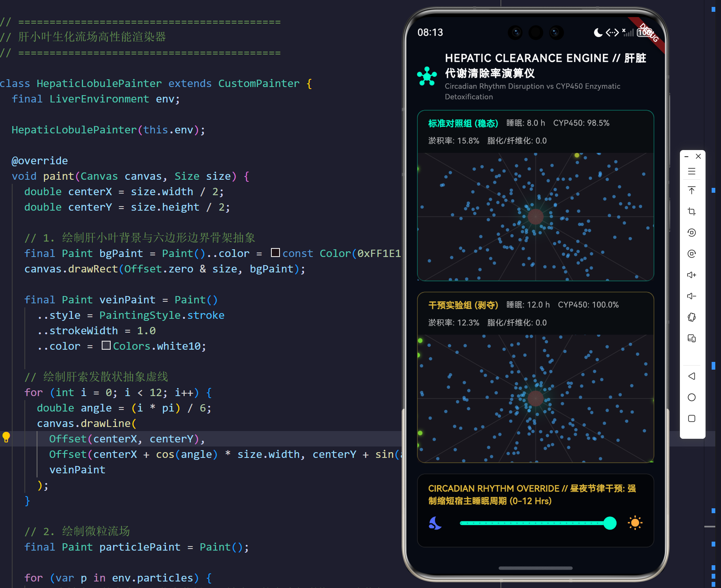Open color swatch before Colors.white10

pyautogui.click(x=106, y=345)
